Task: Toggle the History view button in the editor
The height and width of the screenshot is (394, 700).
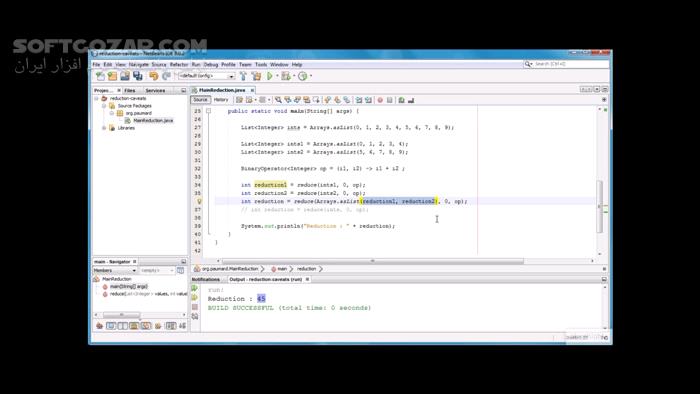Action: coord(221,100)
